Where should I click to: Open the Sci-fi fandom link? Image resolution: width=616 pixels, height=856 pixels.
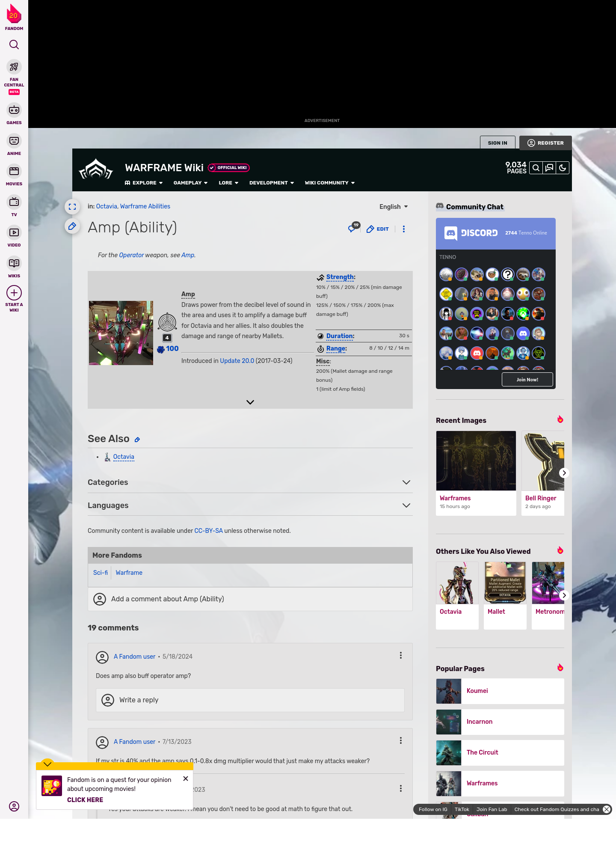point(101,573)
